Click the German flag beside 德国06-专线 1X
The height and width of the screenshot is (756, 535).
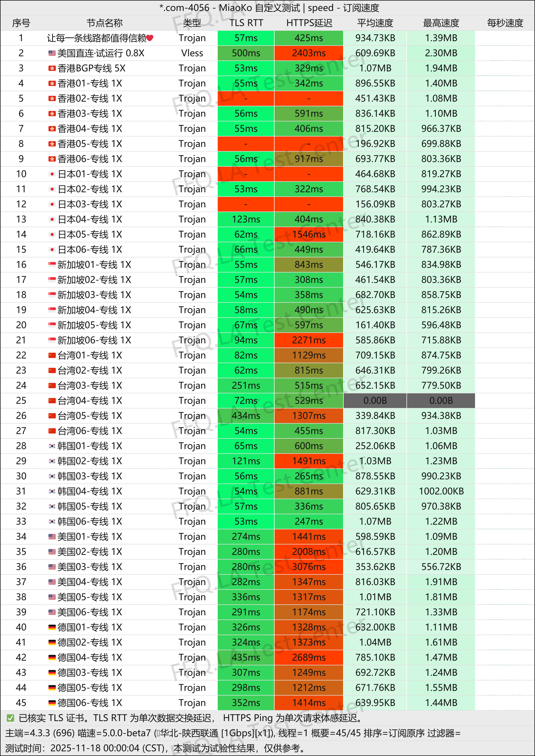click(x=52, y=703)
